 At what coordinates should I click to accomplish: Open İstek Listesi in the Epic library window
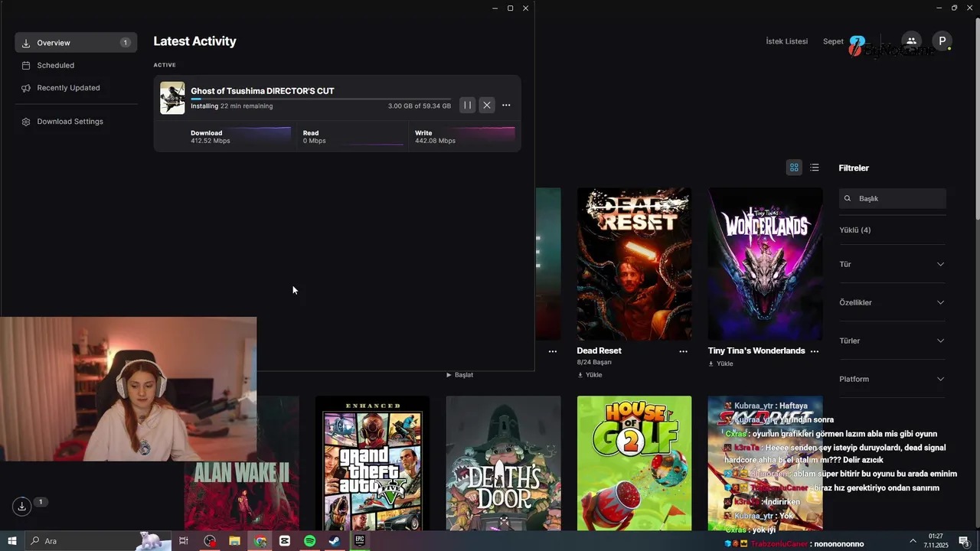pos(786,41)
